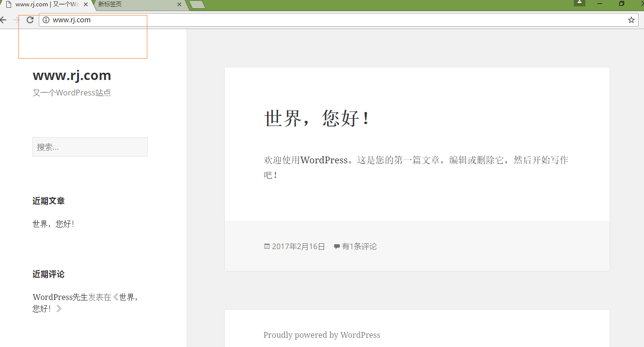The height and width of the screenshot is (347, 644).
Task: Open a new tab with the new-tab button
Action: pyautogui.click(x=197, y=4)
